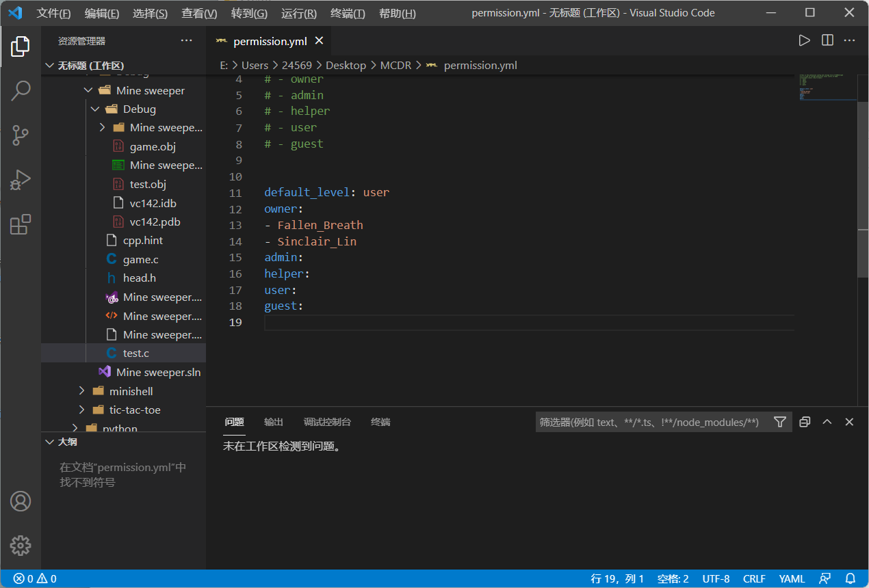Open the Search view in activity bar

(21, 90)
